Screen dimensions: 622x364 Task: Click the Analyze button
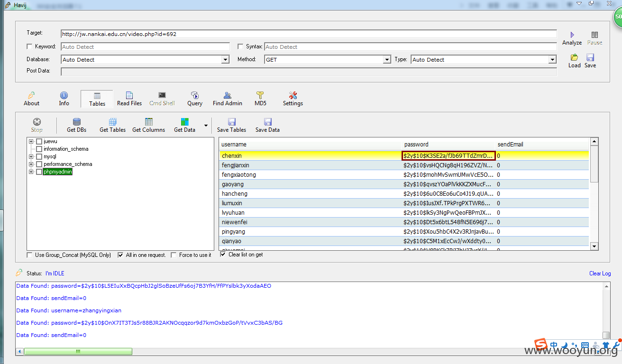tap(572, 38)
